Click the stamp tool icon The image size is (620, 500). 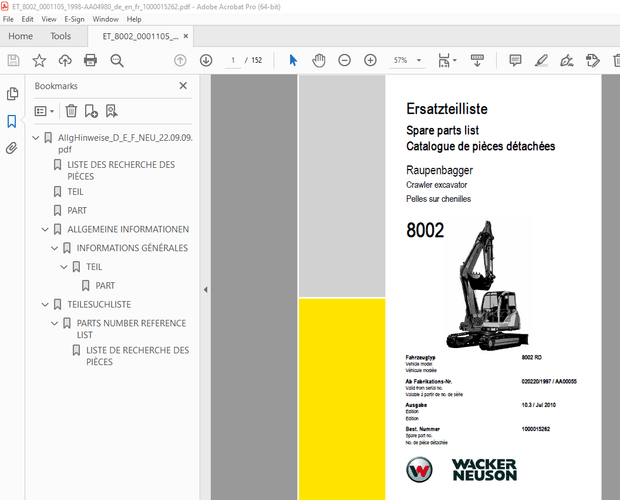pyautogui.click(x=592, y=60)
